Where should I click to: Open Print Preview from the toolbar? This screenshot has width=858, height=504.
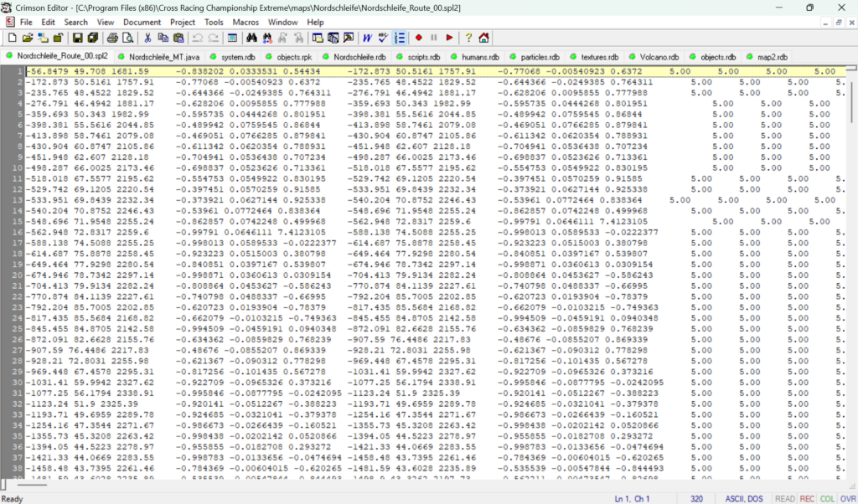(128, 38)
